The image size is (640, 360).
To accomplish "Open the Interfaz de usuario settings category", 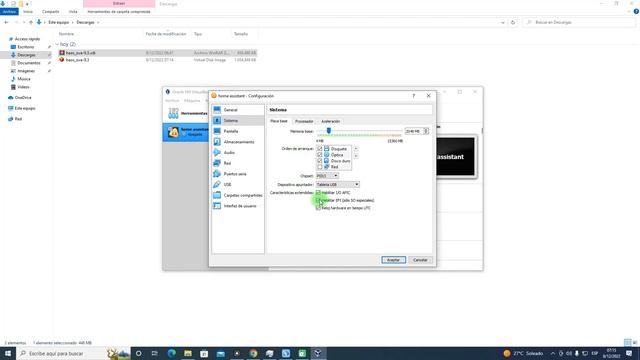I will point(238,206).
